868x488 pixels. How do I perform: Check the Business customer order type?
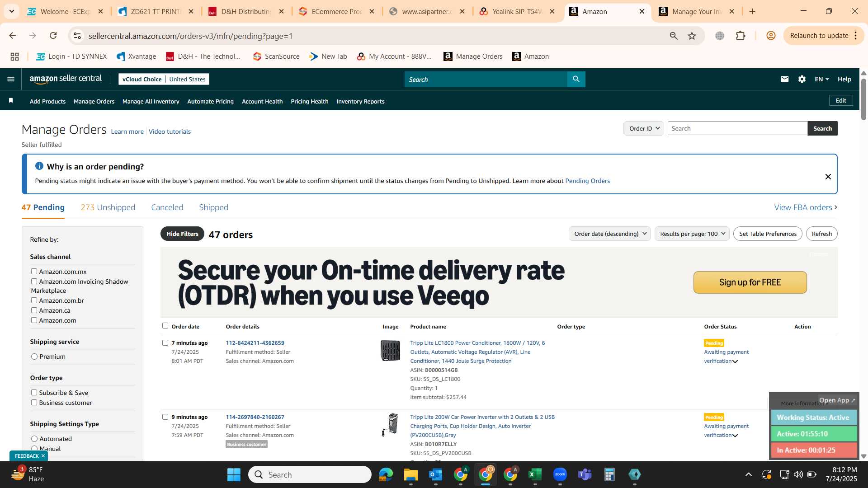tap(34, 402)
